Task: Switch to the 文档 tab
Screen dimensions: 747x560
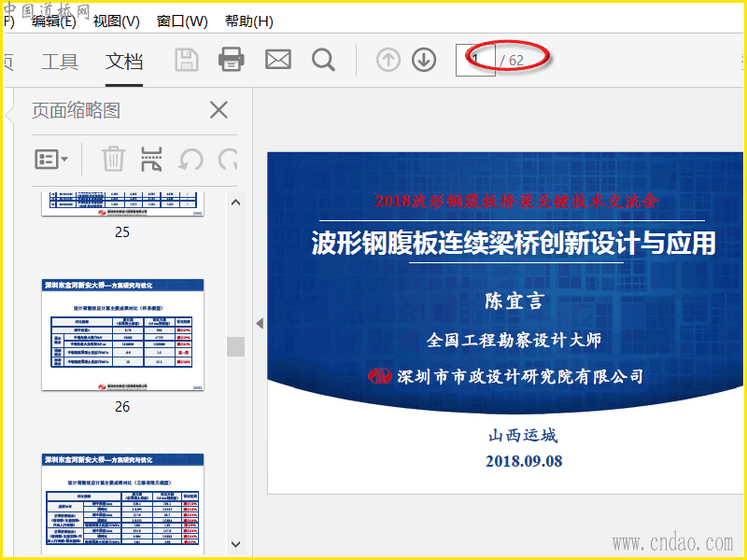Action: click(124, 62)
